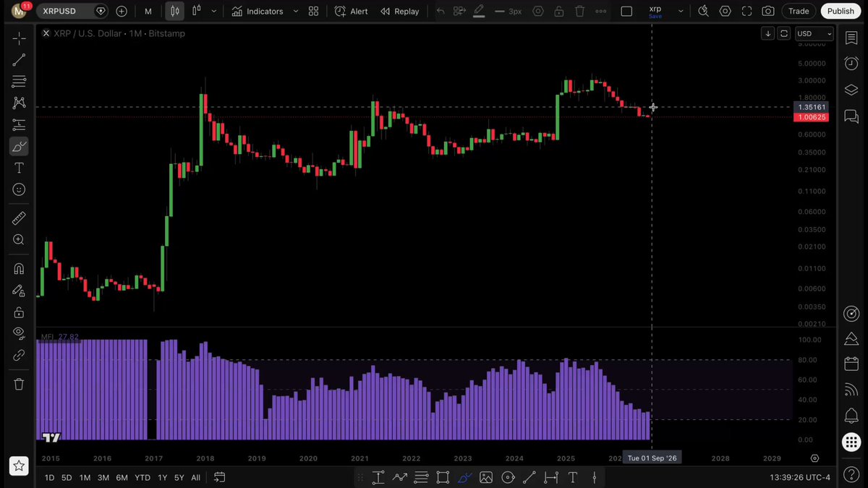Select the text annotation tool in left sidebar
Image resolution: width=868 pixels, height=488 pixels.
pos(19,168)
